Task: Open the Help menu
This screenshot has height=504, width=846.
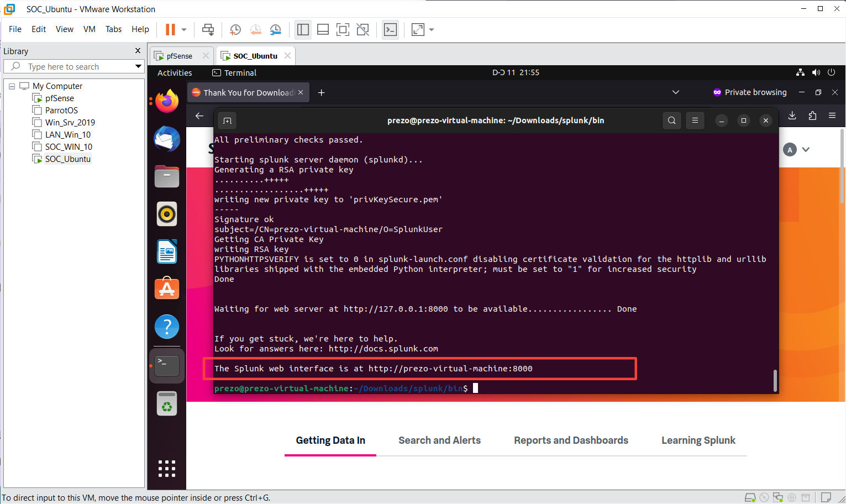Action: tap(140, 29)
